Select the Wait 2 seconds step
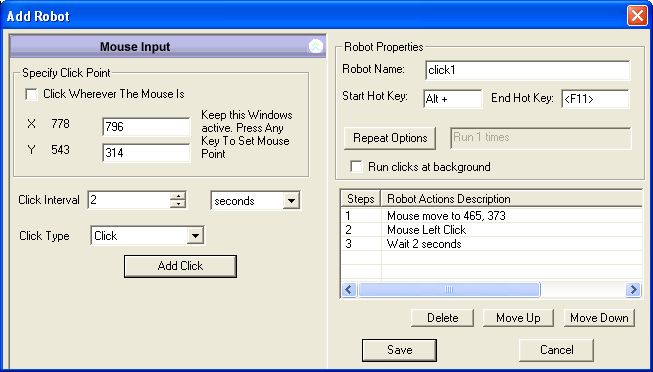This screenshot has height=372, width=653. [x=491, y=244]
